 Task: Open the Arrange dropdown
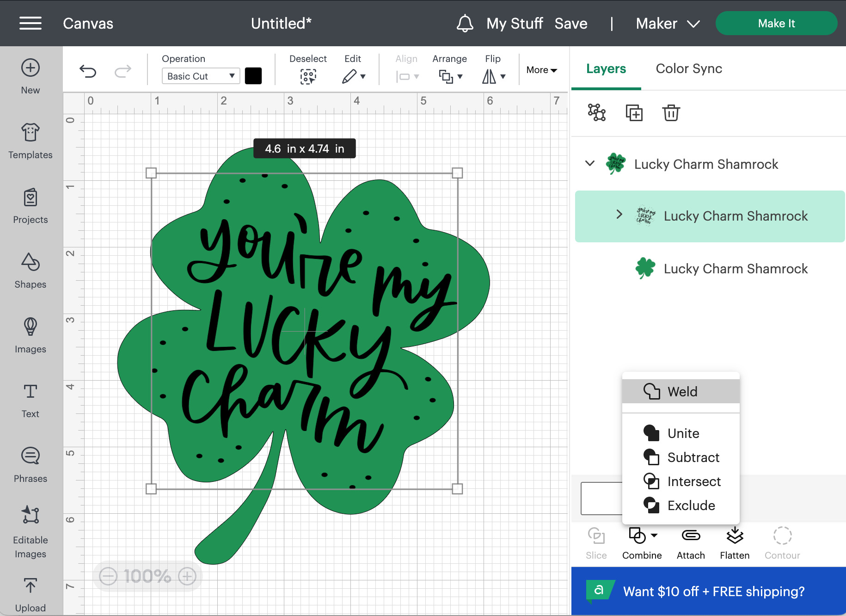pyautogui.click(x=450, y=76)
